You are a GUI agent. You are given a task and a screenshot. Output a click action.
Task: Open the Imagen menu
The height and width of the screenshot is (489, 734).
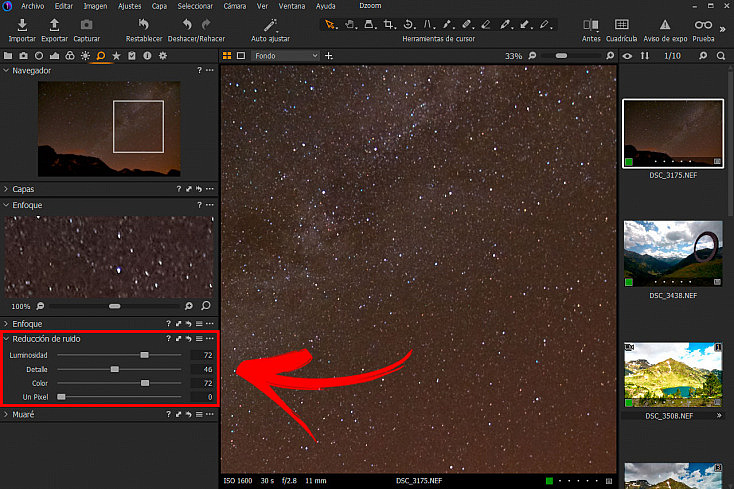click(x=95, y=6)
